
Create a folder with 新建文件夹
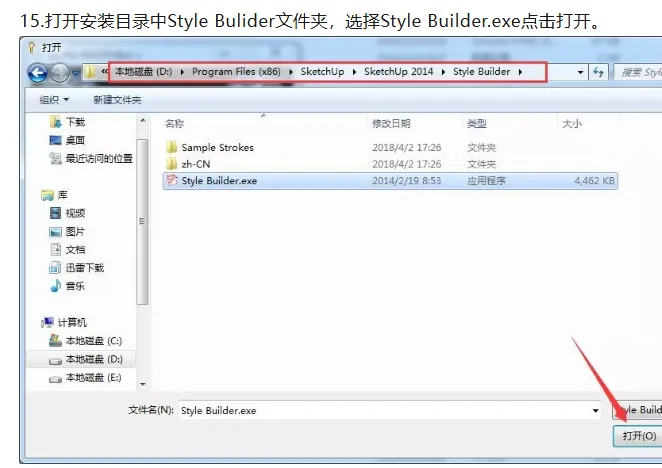coord(117,100)
